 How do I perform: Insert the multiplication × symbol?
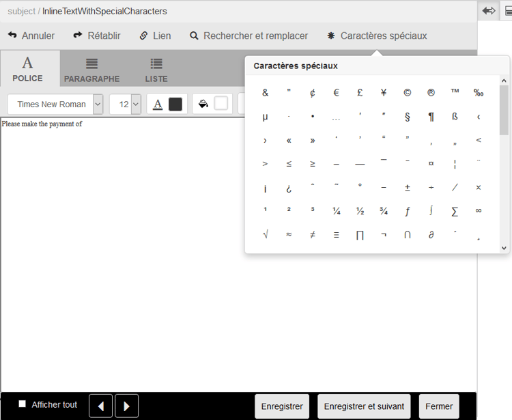pos(479,188)
